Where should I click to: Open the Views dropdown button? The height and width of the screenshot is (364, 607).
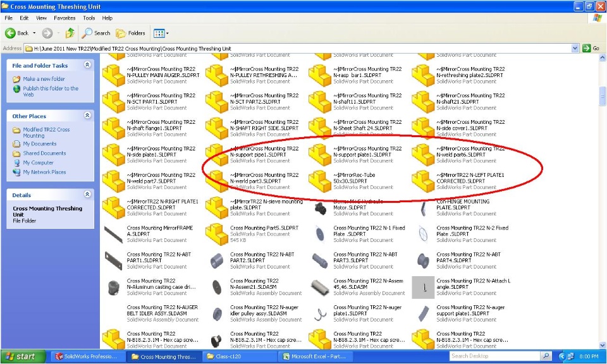[161, 33]
